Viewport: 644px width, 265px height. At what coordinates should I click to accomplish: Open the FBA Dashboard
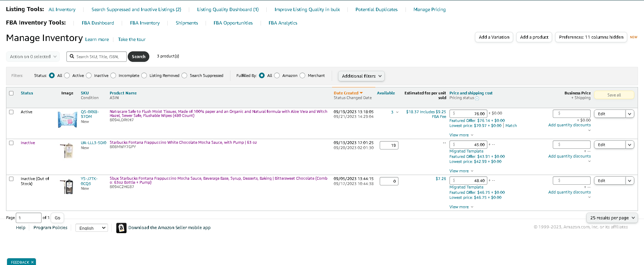tap(98, 23)
